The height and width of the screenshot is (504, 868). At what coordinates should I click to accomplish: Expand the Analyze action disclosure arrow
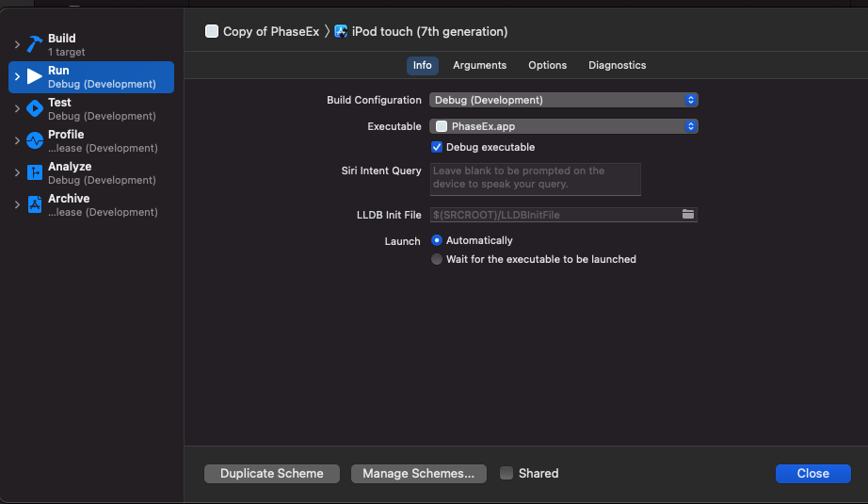point(17,172)
